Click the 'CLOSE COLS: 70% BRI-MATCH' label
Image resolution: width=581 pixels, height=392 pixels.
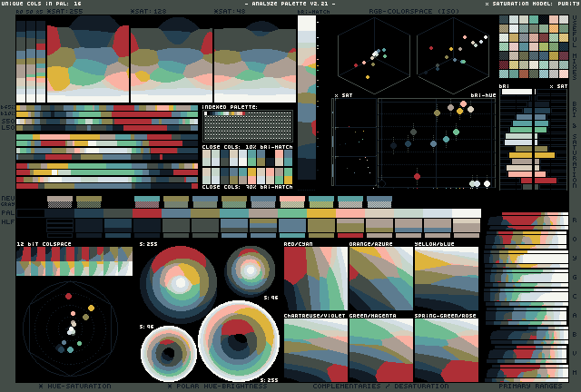tap(248, 187)
